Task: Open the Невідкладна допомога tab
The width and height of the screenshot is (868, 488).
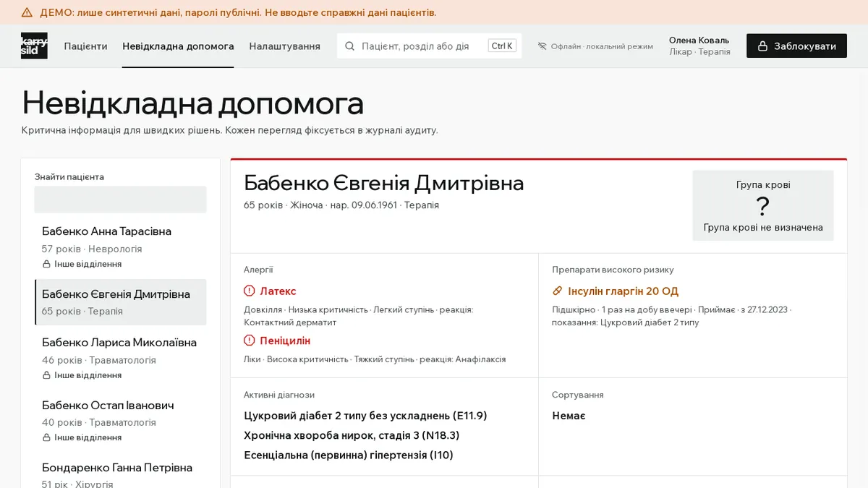Action: tap(178, 46)
